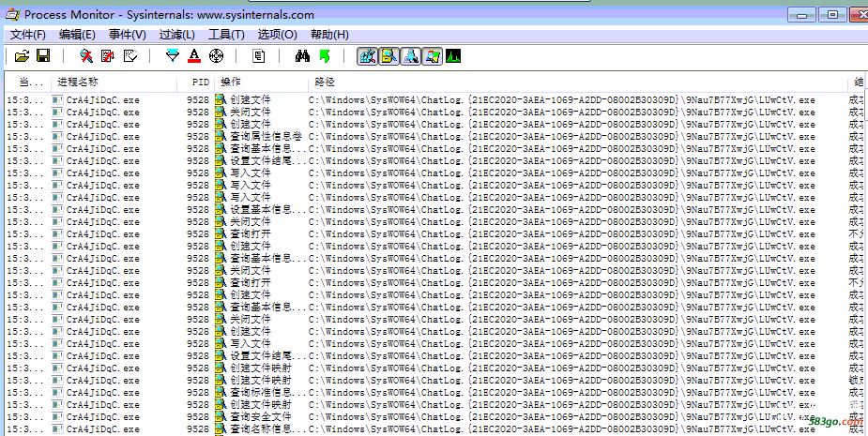
Task: Select the 查询属性信息卷 event row
Action: click(x=434, y=137)
